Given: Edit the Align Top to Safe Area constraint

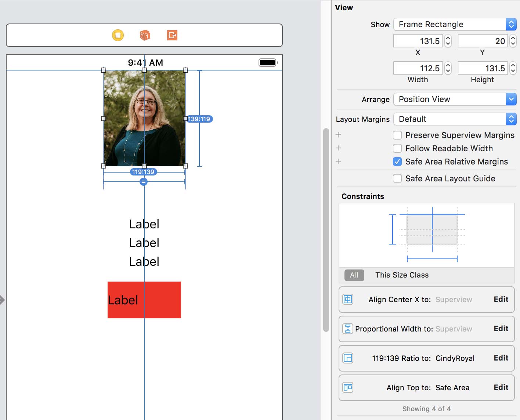Looking at the screenshot, I should pyautogui.click(x=501, y=387).
